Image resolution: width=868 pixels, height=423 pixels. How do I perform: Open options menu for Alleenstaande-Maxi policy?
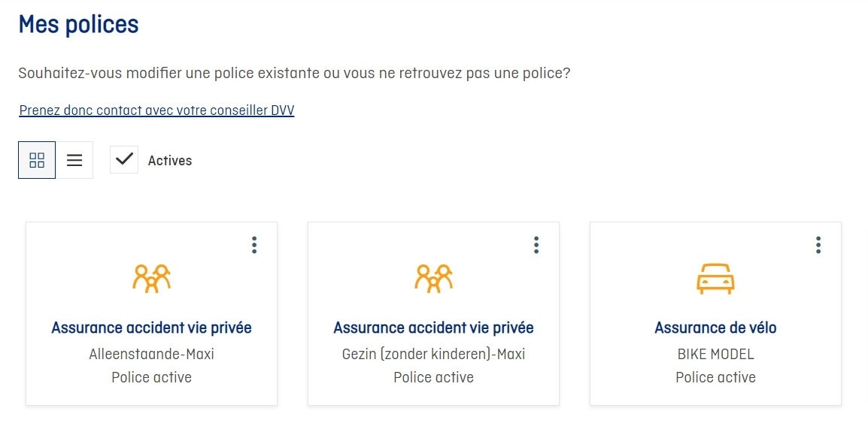point(254,245)
